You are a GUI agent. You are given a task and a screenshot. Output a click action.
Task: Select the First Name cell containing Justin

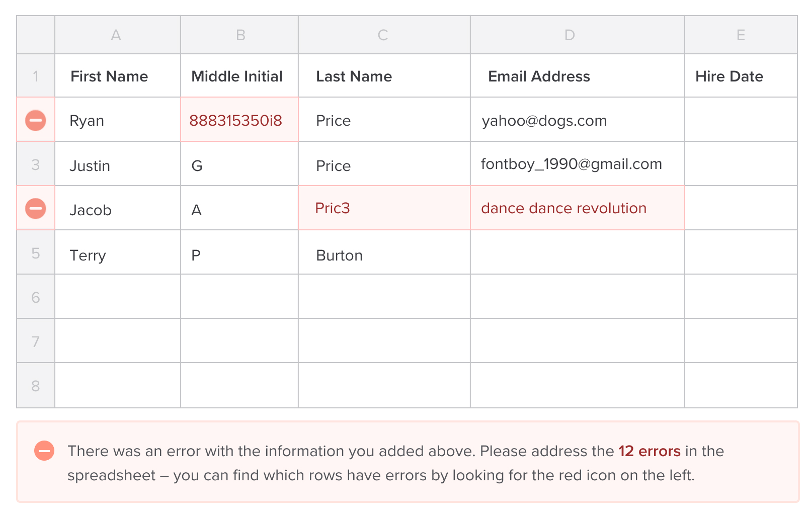(117, 165)
